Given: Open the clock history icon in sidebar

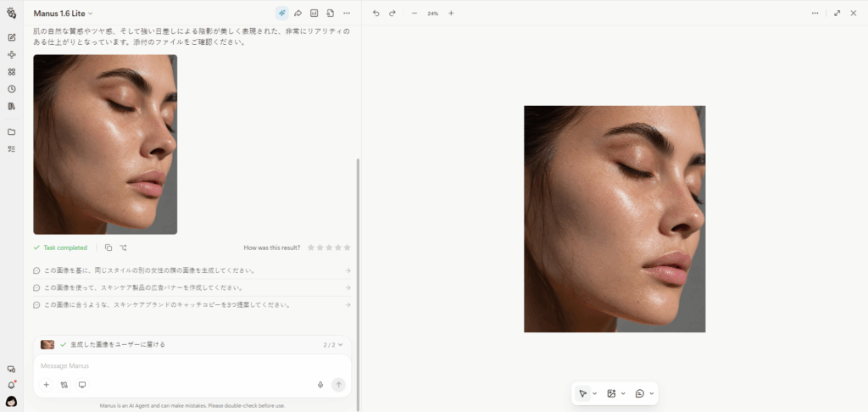Looking at the screenshot, I should pos(12,89).
